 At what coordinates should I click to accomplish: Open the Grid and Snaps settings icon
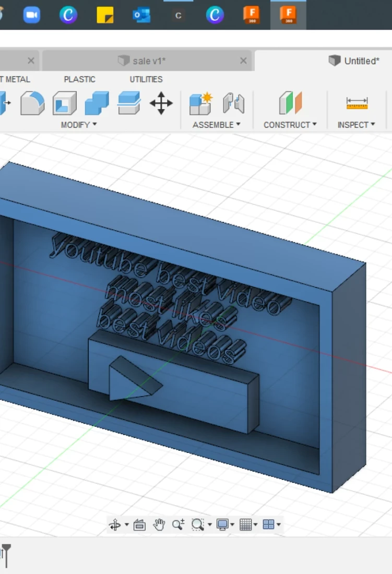(x=246, y=524)
